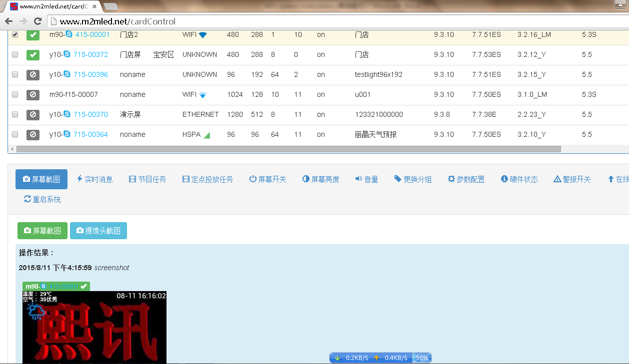Open the 音量 tab
Viewport: 629px width, 364px height.
[x=367, y=179]
